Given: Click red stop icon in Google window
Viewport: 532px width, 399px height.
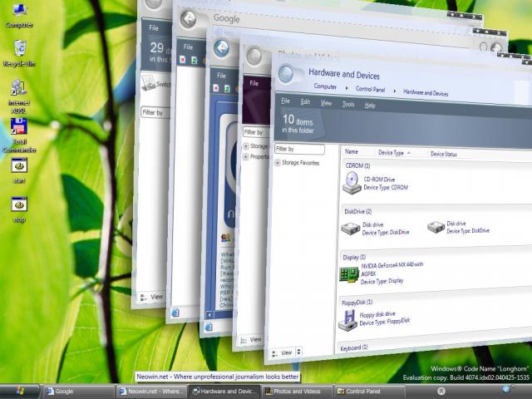Looking at the screenshot, I should tap(183, 60).
